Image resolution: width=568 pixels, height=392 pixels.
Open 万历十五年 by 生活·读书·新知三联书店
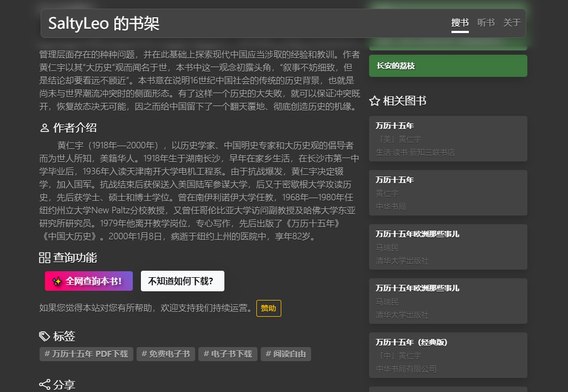(x=448, y=139)
